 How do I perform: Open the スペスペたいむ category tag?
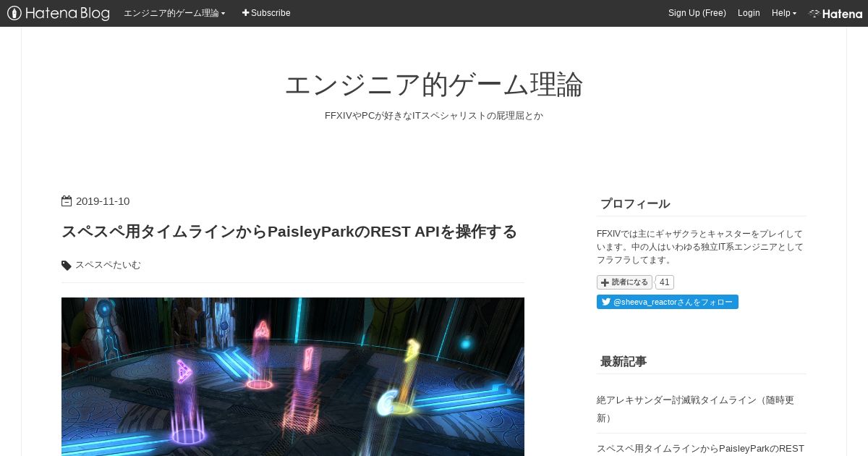click(x=108, y=265)
